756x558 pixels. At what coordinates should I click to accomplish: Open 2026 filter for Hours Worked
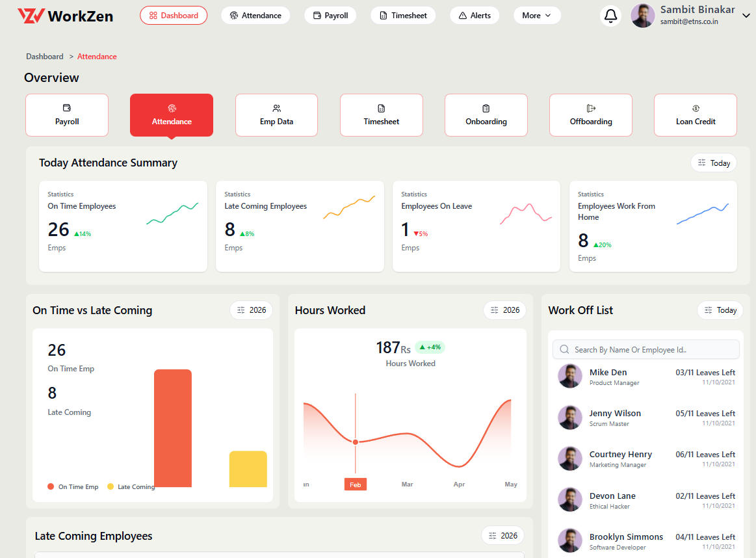505,310
